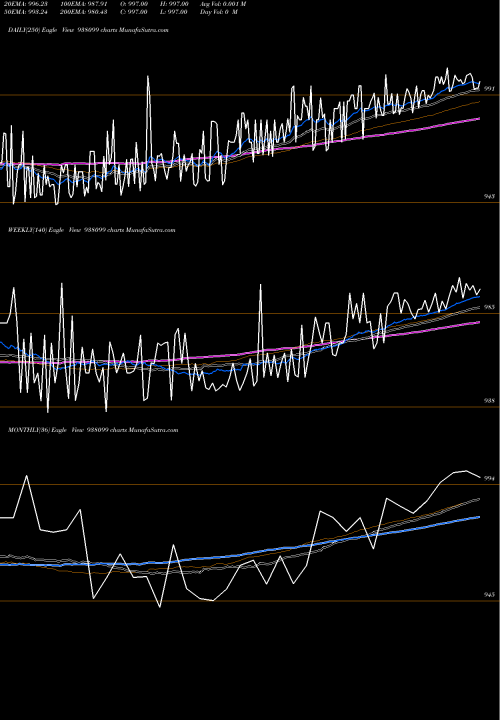Click the 200EMA value label
The image size is (500, 720).
[x=84, y=12]
